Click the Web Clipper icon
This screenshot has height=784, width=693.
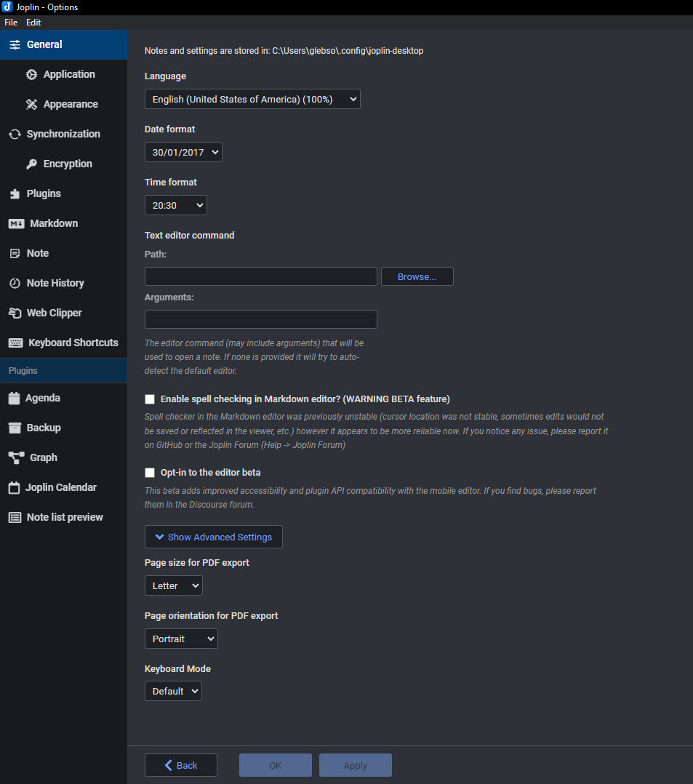pos(15,313)
